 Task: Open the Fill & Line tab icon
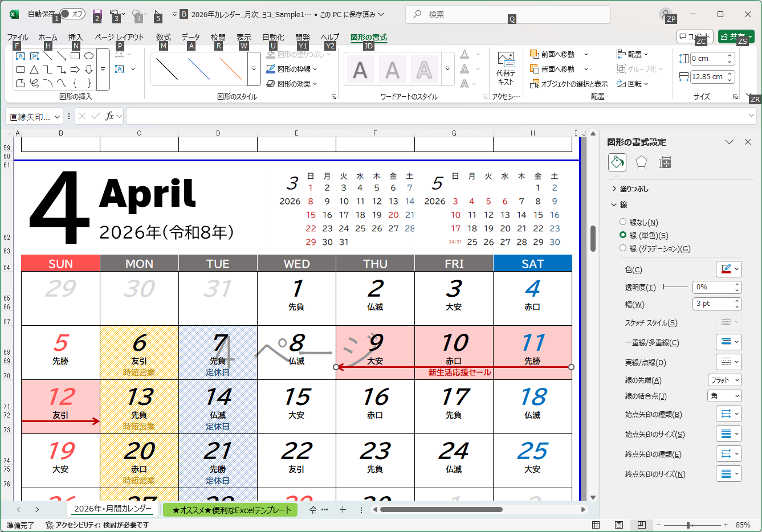617,162
